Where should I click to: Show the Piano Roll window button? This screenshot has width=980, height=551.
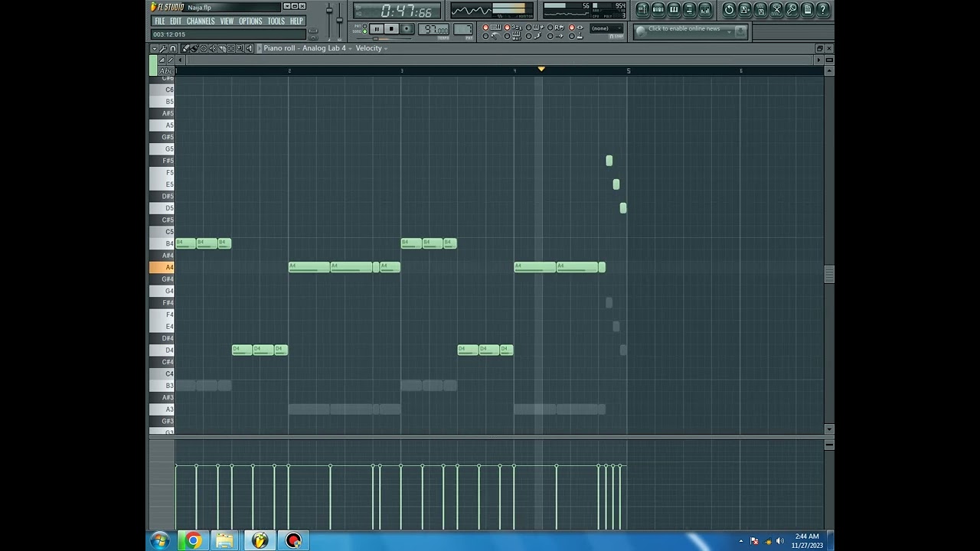[674, 10]
